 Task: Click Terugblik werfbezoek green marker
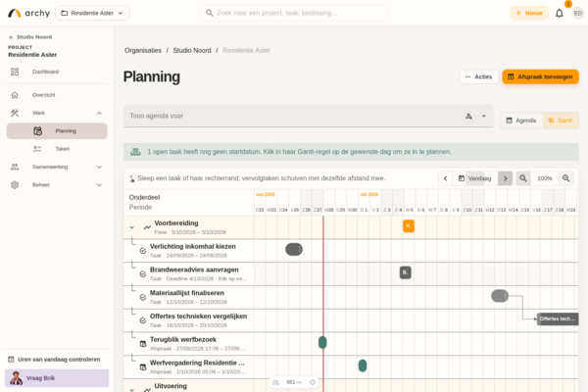click(322, 342)
